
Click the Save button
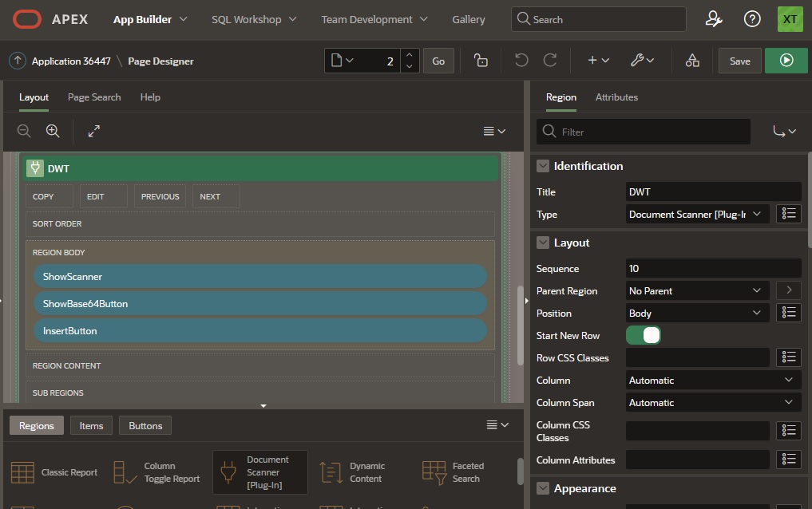click(739, 61)
